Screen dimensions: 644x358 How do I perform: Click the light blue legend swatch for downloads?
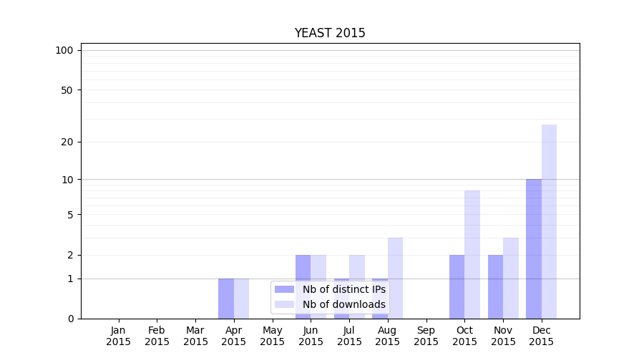tap(284, 304)
